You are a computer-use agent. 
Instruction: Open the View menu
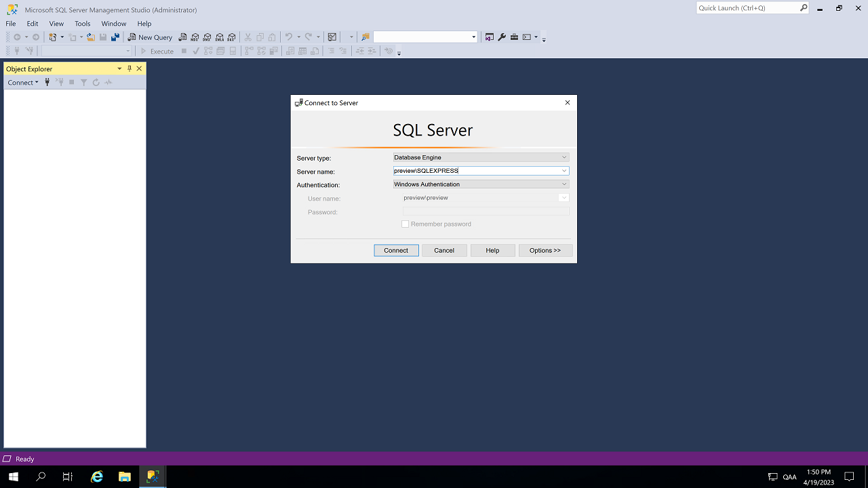[x=56, y=24]
